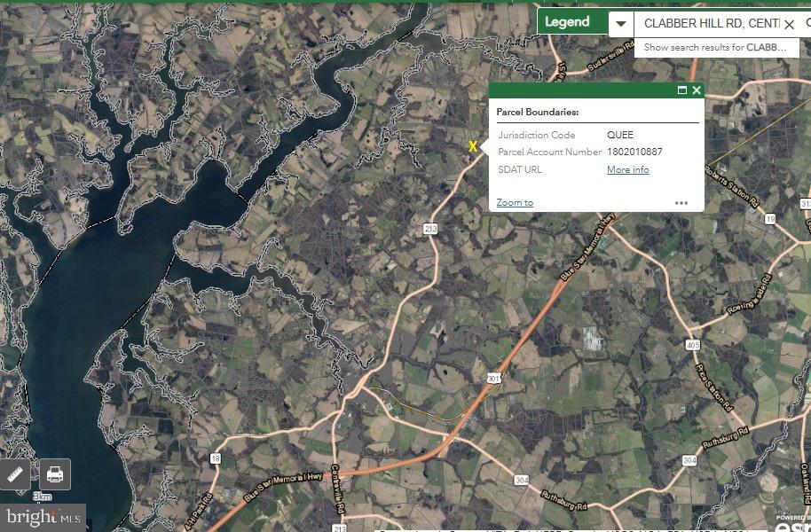Open the popup's three-dot actions menu

[x=681, y=203]
